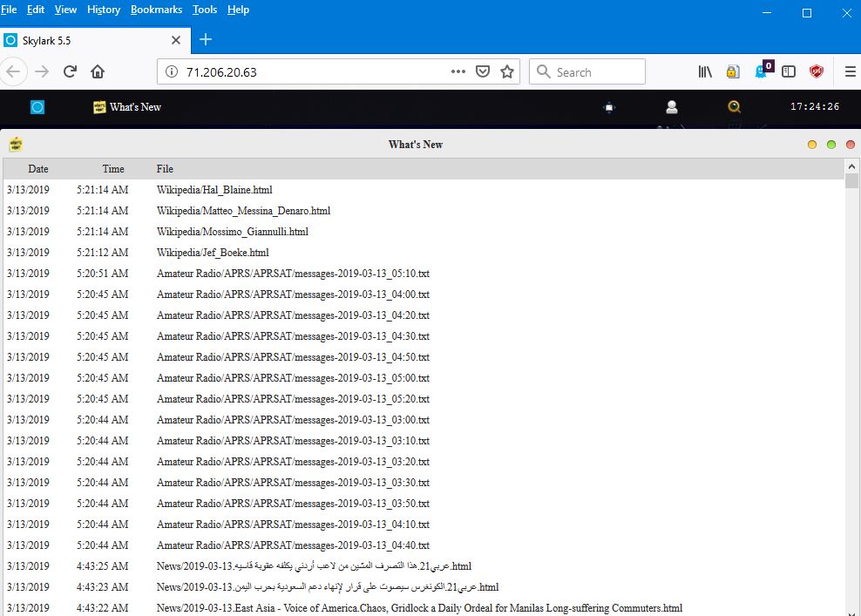Open the Help menu
The height and width of the screenshot is (616, 861).
click(238, 10)
